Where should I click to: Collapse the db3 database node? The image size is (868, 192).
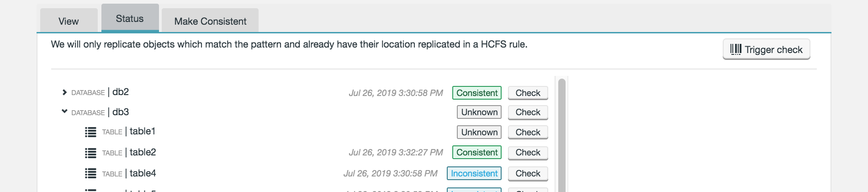pos(64,112)
